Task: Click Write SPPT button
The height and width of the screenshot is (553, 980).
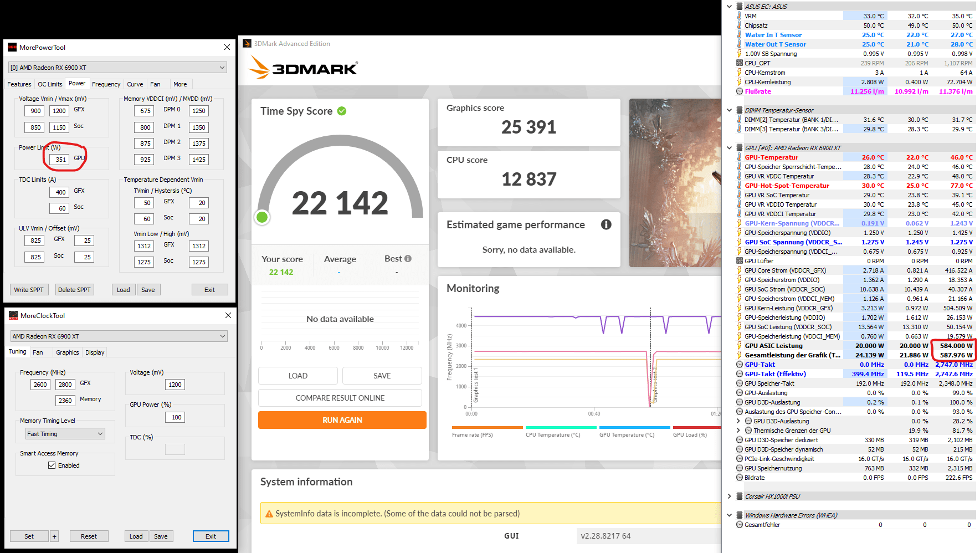Action: click(x=29, y=290)
